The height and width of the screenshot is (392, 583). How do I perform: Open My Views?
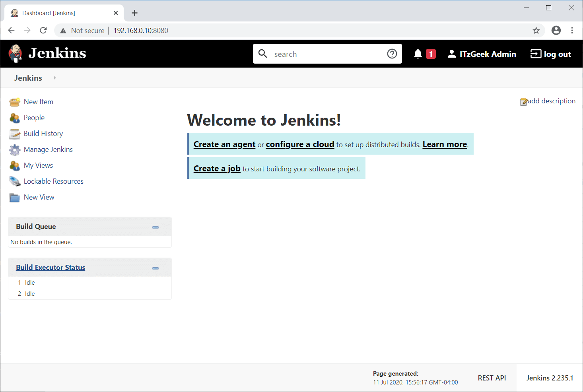38,165
